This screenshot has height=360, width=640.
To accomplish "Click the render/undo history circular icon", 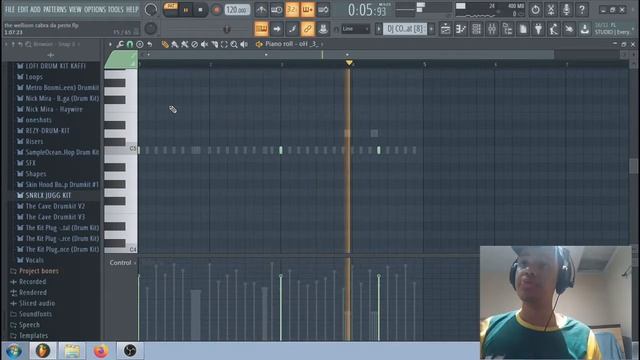I will (535, 9).
